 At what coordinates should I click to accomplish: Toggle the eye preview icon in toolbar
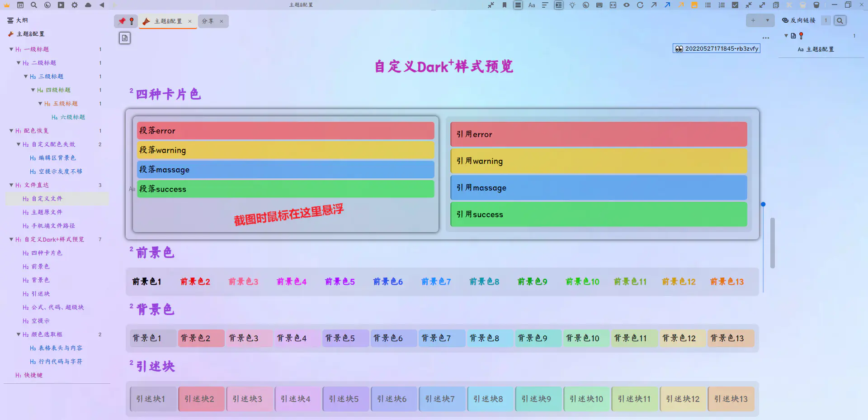627,5
